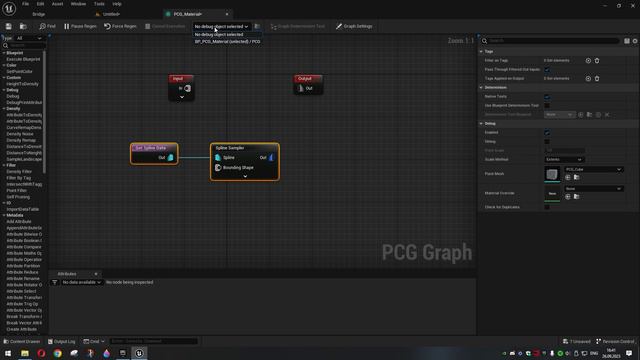Open Material Override asset dropdown

(593, 189)
